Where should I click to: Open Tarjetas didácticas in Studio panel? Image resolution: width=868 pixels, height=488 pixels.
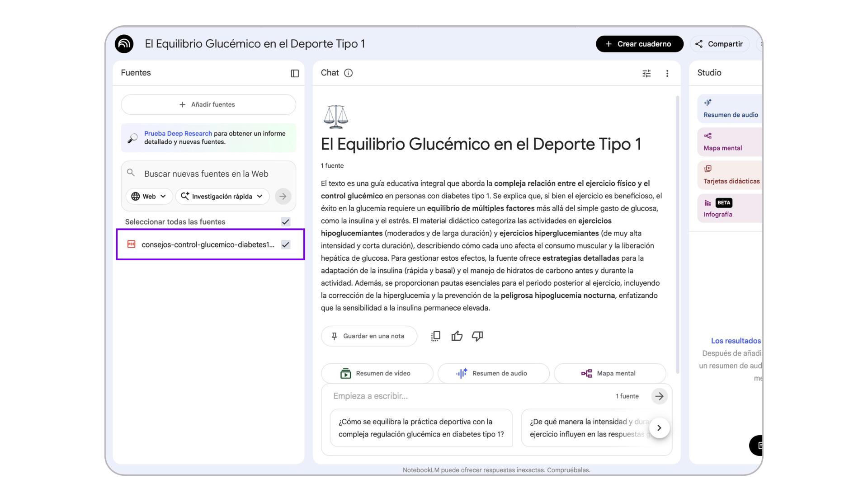[x=731, y=175]
